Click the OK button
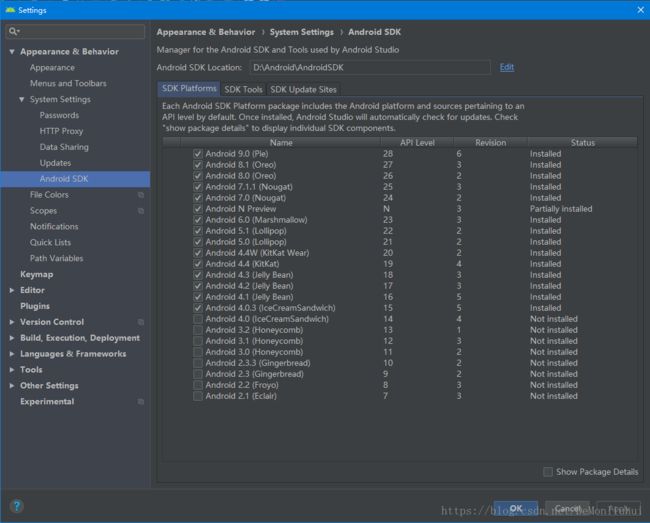The height and width of the screenshot is (523, 650). [516, 508]
